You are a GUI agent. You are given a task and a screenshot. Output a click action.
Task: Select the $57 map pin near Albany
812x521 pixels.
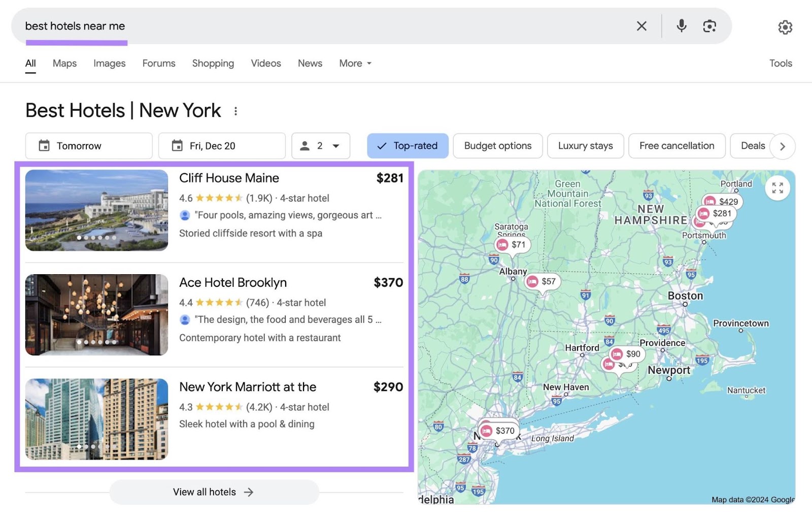coord(542,281)
